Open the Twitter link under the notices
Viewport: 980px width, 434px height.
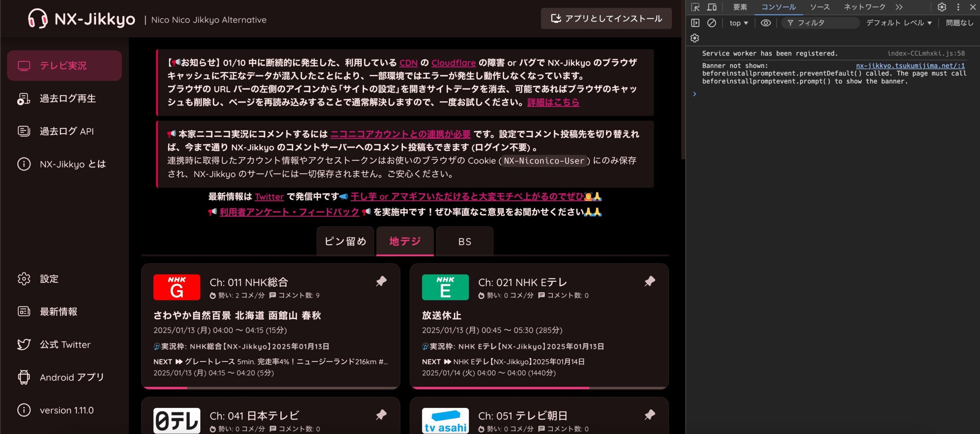pyautogui.click(x=269, y=197)
